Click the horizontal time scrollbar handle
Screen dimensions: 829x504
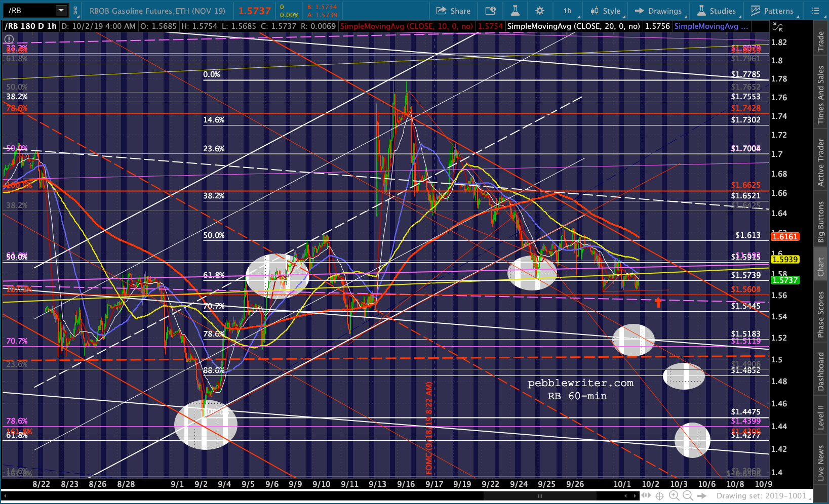(540, 496)
